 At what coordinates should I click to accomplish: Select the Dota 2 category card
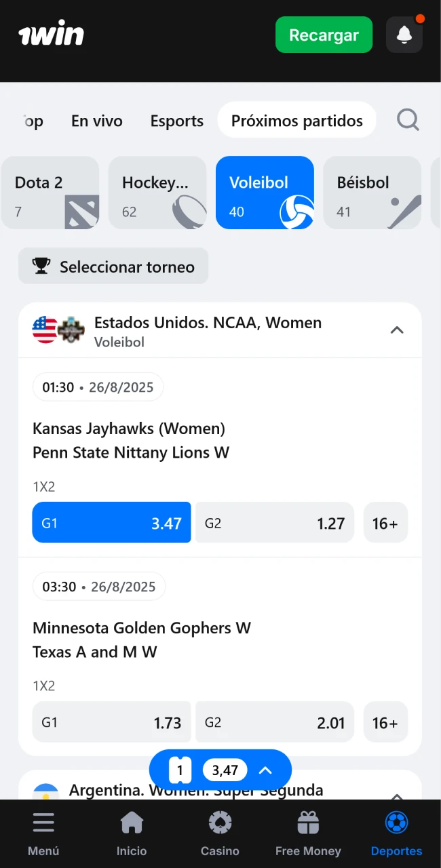click(x=50, y=193)
